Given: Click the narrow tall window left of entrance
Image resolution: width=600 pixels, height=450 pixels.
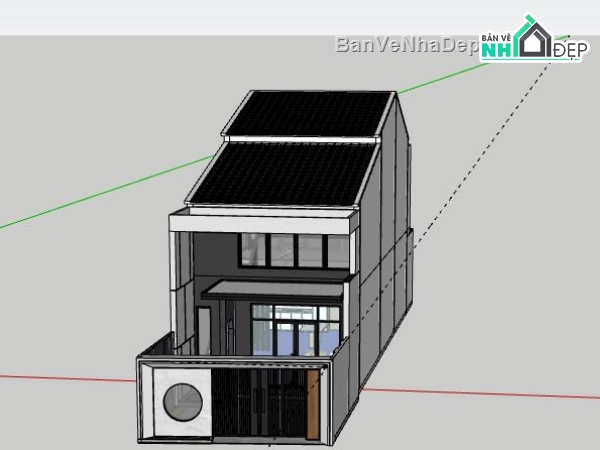Looking at the screenshot, I should 204,330.
